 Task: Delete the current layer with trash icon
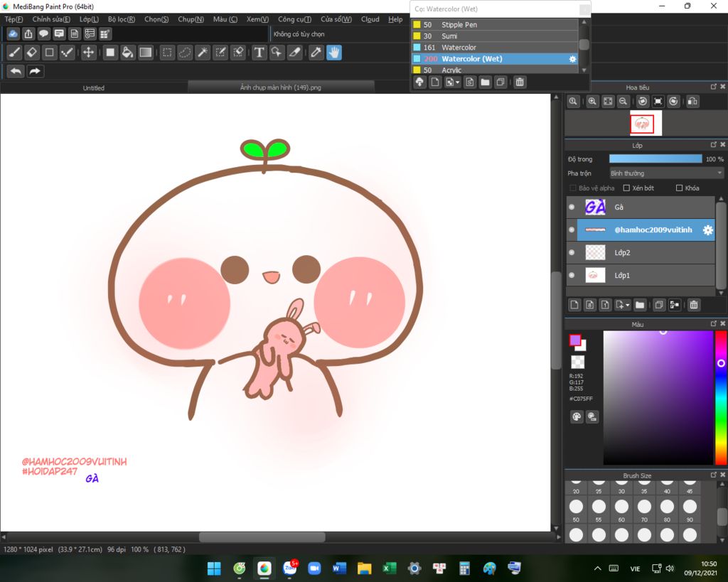click(x=694, y=305)
